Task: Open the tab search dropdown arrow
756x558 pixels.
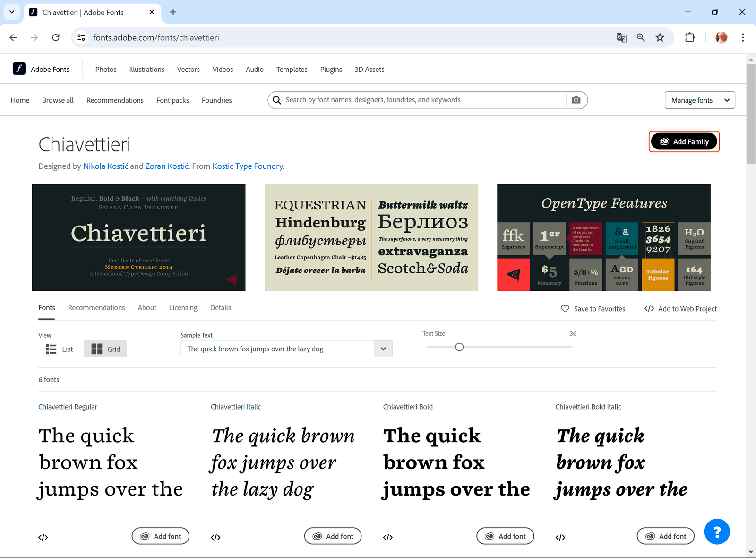Action: (12, 12)
